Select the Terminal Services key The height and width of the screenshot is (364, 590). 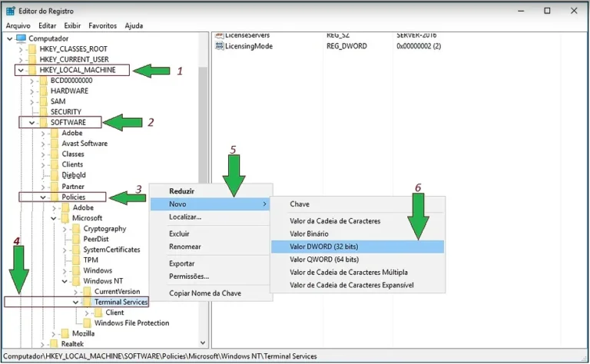tap(121, 302)
